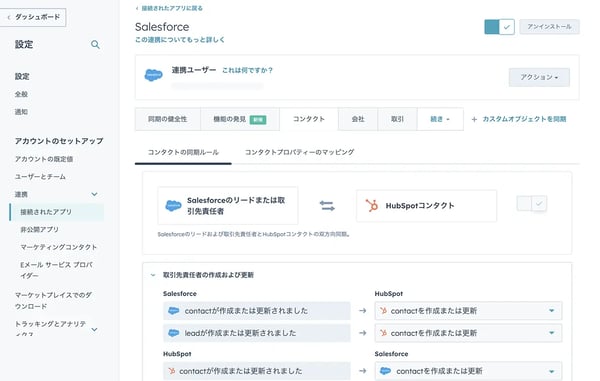
Task: Click the カスタムオブジェクトを同期 link
Action: [524, 119]
